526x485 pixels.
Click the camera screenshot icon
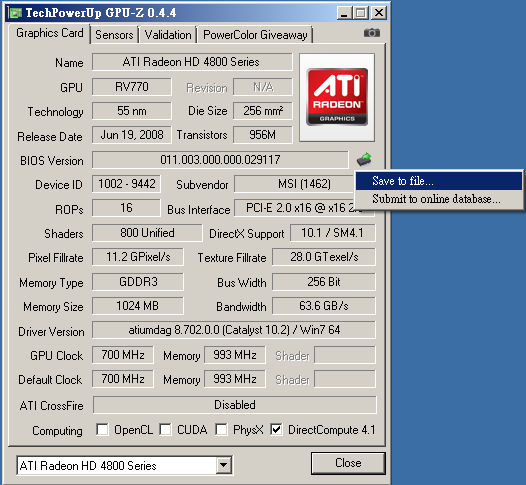click(x=372, y=33)
